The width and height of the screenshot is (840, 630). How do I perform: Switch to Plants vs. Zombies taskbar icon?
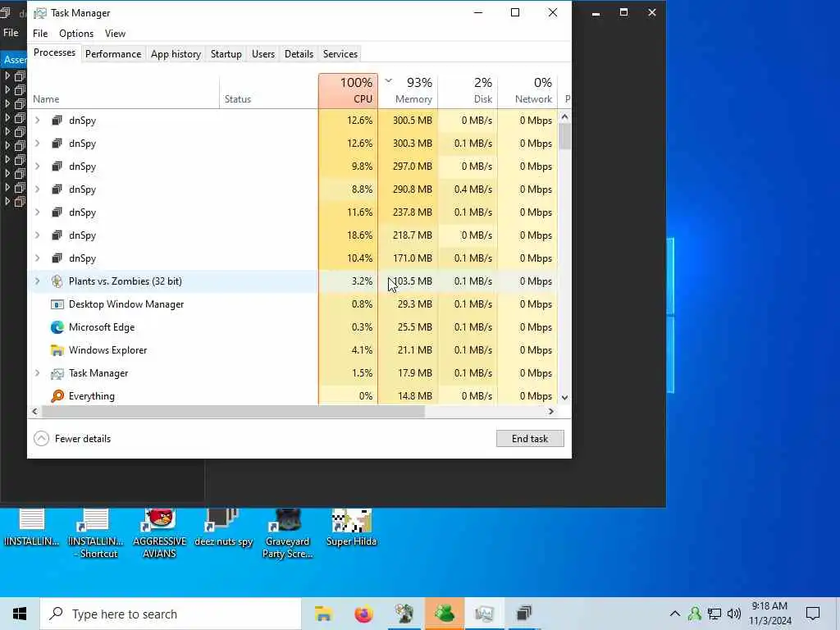404,614
